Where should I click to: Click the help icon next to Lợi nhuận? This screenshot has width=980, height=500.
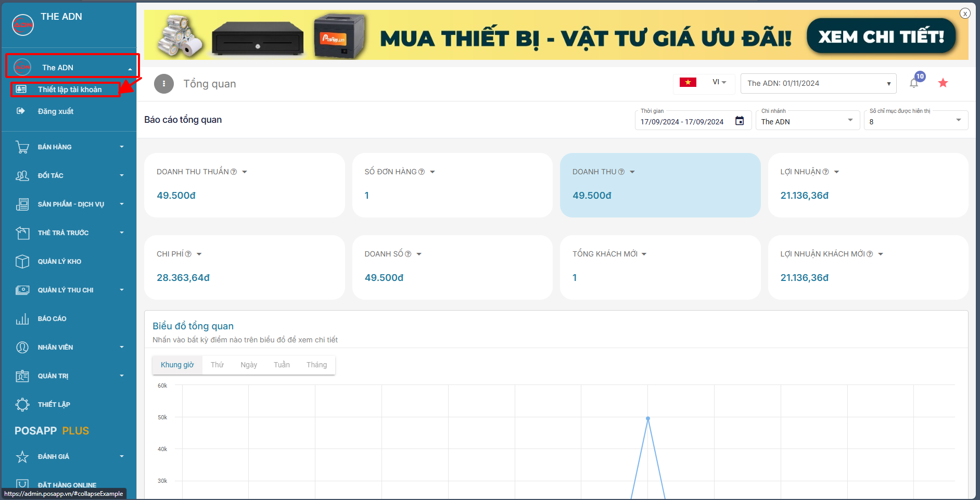point(825,172)
